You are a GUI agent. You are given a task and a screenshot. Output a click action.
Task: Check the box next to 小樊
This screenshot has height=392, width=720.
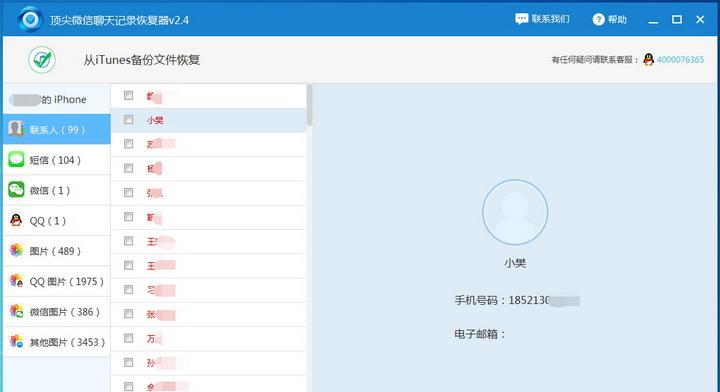coord(129,120)
